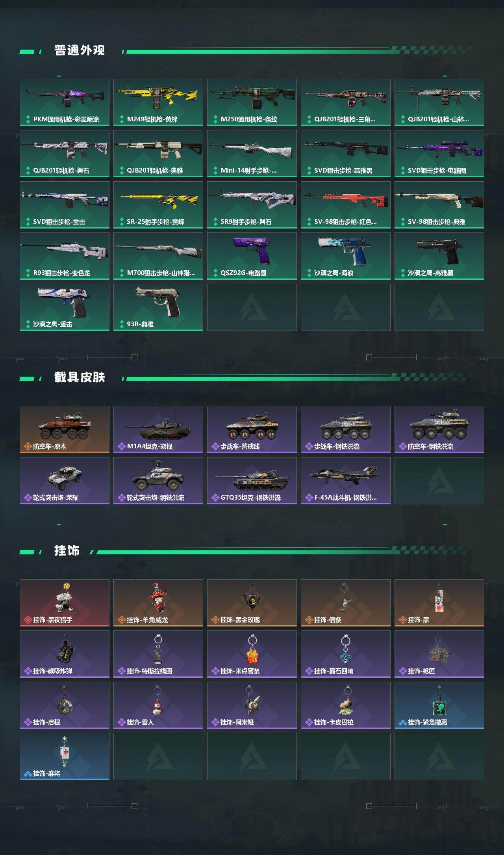
Task: Choose the SVD狙击步枪-电路图 skin
Action: [439, 154]
